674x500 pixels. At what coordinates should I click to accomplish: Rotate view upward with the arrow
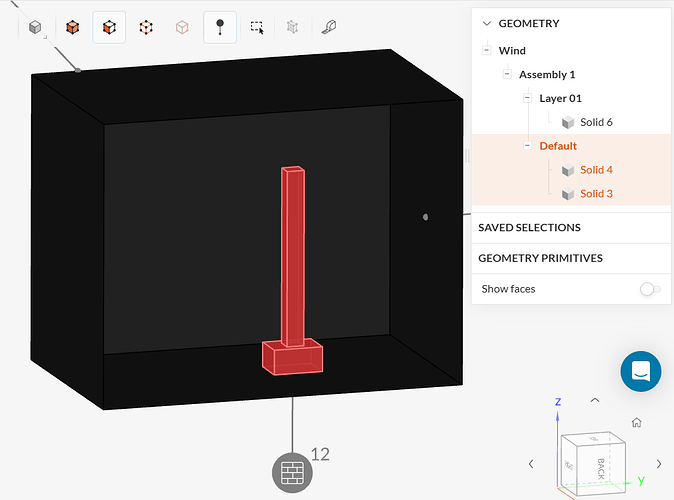tap(595, 400)
